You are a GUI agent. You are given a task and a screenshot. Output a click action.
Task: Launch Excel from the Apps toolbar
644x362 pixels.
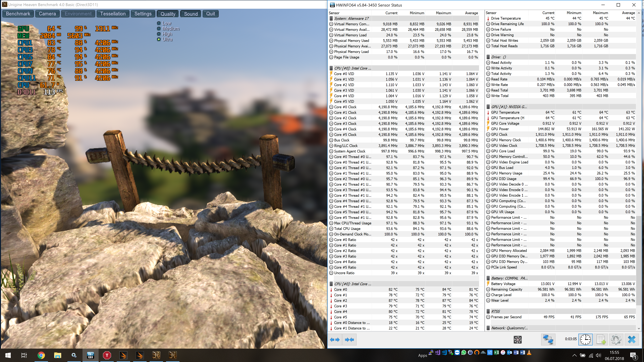[x=496, y=352]
